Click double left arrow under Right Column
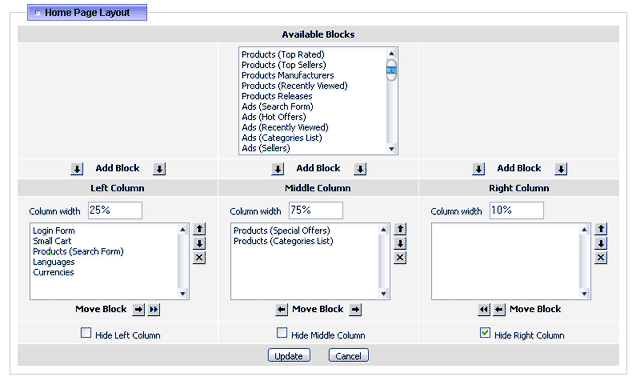The width and height of the screenshot is (636, 385). pyautogui.click(x=484, y=310)
